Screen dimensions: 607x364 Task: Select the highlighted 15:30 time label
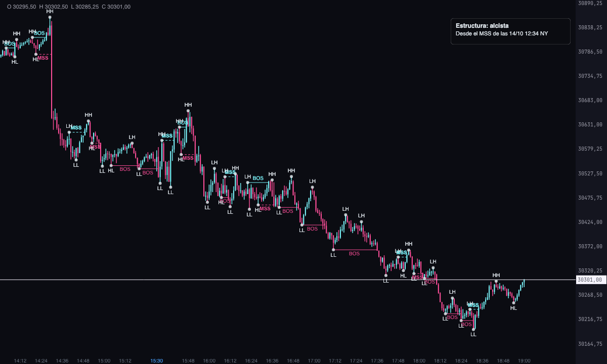(x=157, y=360)
